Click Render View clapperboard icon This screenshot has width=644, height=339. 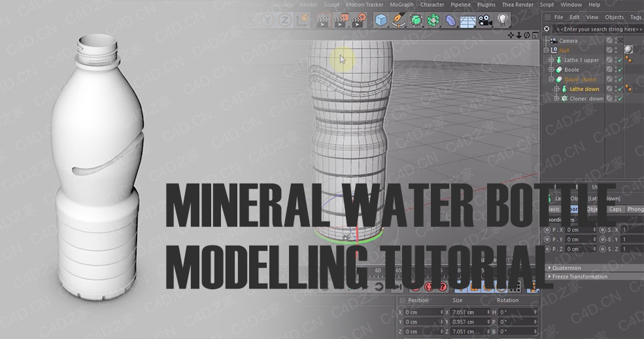click(x=324, y=20)
